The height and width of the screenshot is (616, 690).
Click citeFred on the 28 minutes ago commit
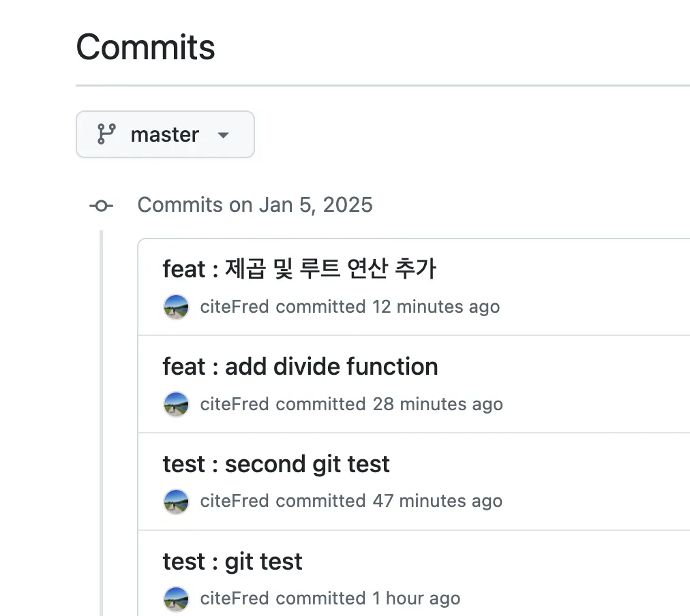(x=235, y=404)
